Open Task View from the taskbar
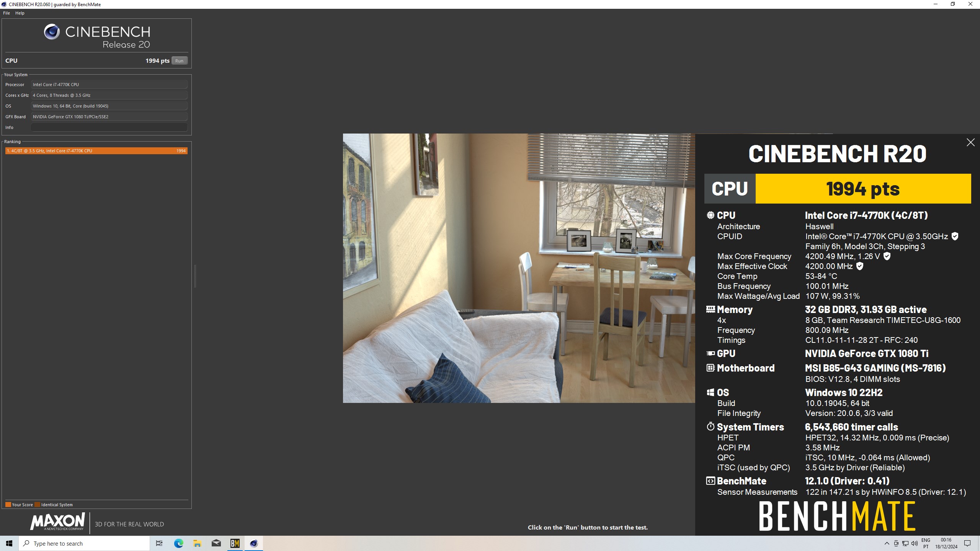This screenshot has width=980, height=551. tap(159, 543)
